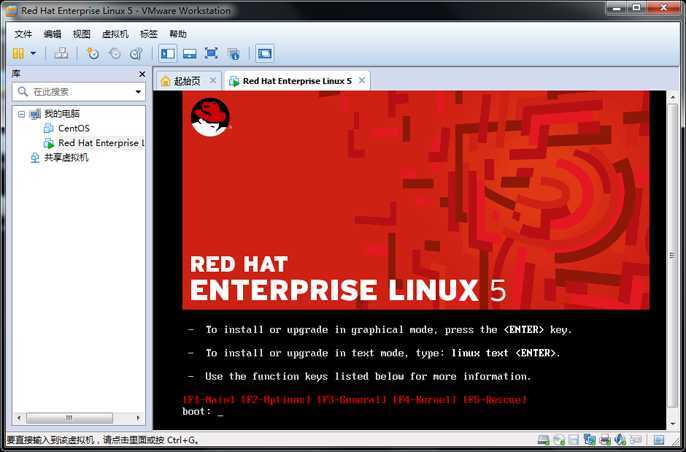
Task: Click the VMware Workstation title bar icon
Action: [x=11, y=11]
